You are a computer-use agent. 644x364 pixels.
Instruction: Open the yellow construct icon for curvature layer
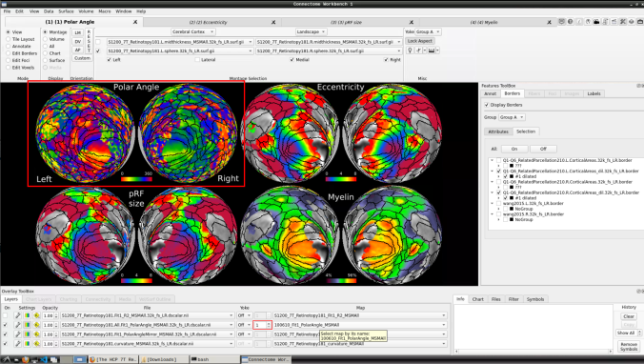pos(36,343)
